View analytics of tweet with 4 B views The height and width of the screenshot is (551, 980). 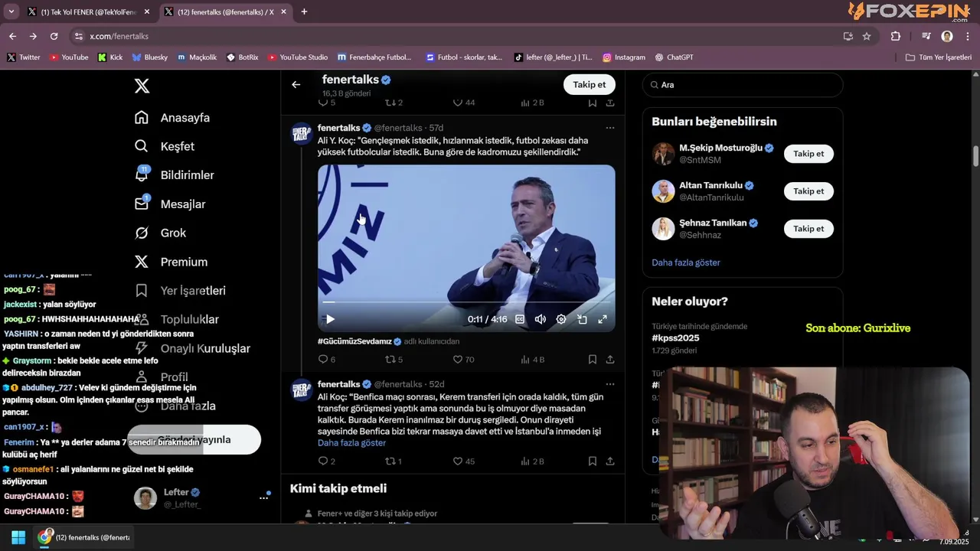coord(532,359)
